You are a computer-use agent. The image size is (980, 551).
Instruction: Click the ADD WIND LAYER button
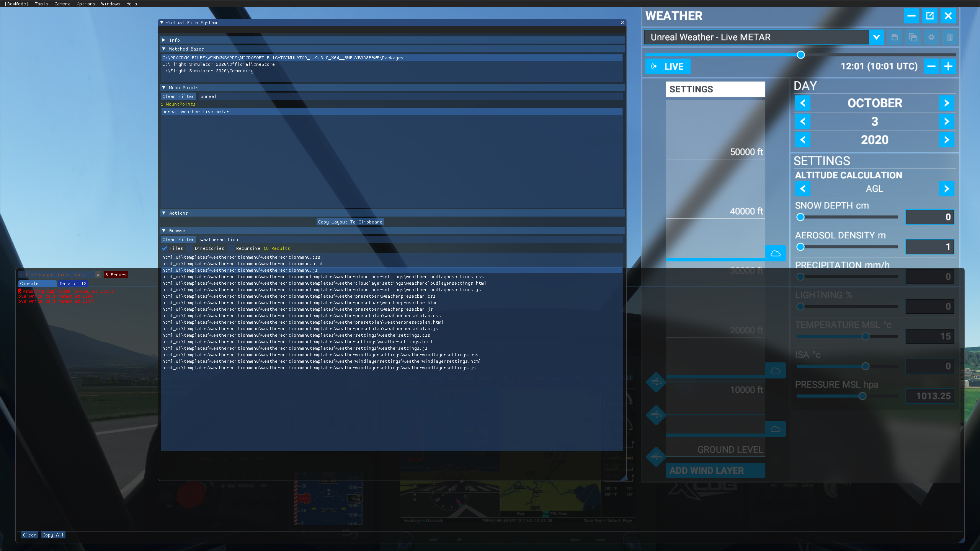(x=715, y=471)
